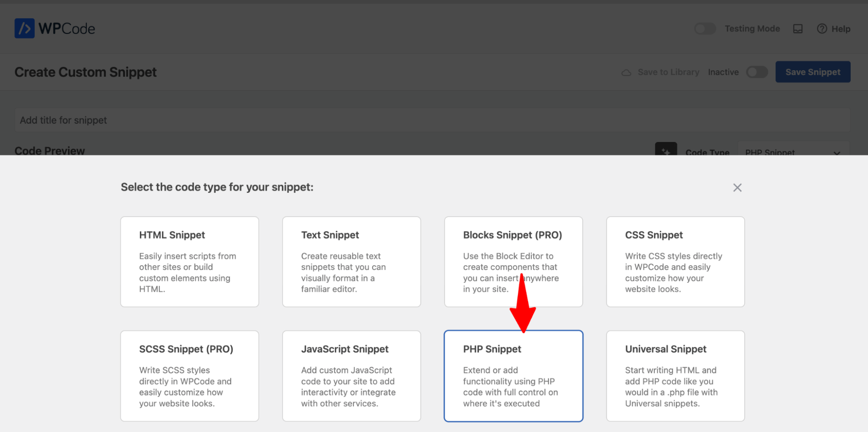This screenshot has width=868, height=432.
Task: Select the SCSS Snippet (PRO) card
Action: coord(189,376)
